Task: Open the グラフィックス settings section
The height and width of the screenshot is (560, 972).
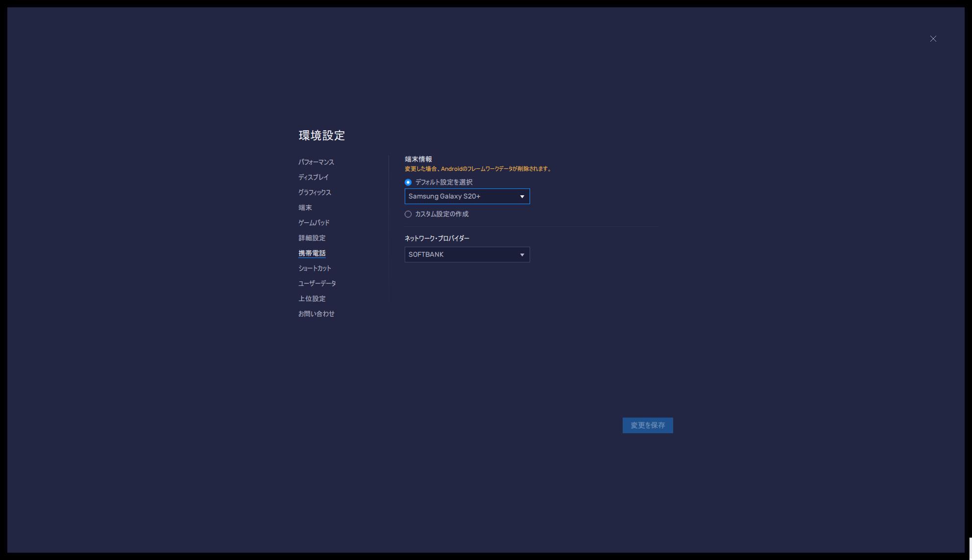Action: click(x=315, y=192)
